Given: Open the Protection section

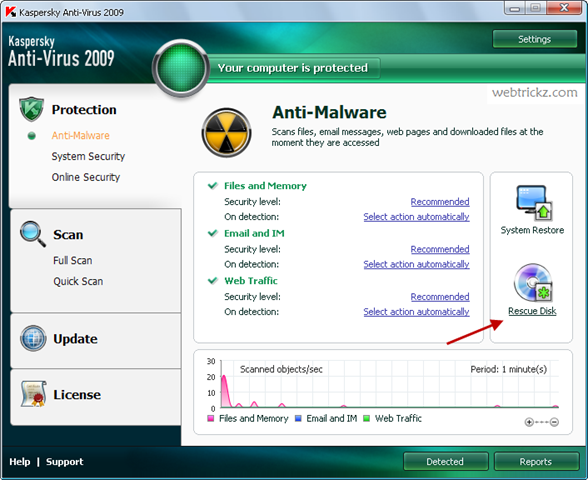Looking at the screenshot, I should 84,110.
